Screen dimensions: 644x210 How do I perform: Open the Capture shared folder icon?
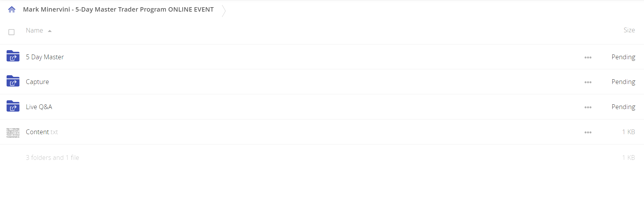pos(13,81)
